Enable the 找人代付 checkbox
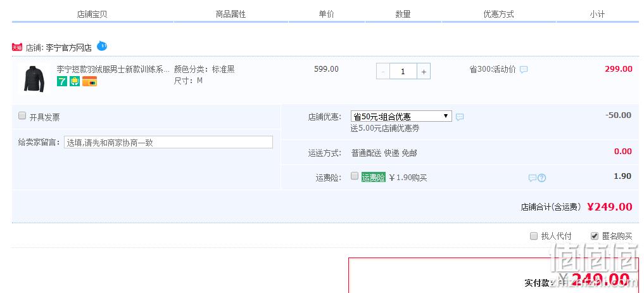Screen dimensions: 644x293 [x=534, y=236]
